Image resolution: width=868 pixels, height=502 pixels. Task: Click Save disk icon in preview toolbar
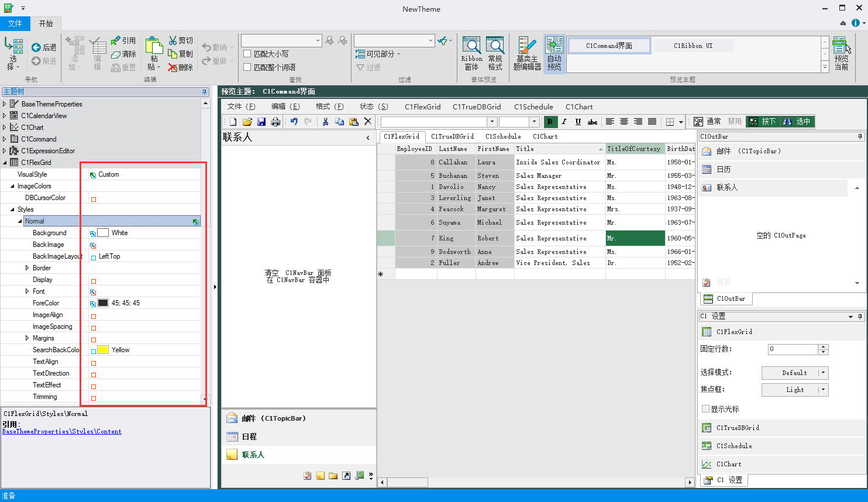[x=261, y=122]
